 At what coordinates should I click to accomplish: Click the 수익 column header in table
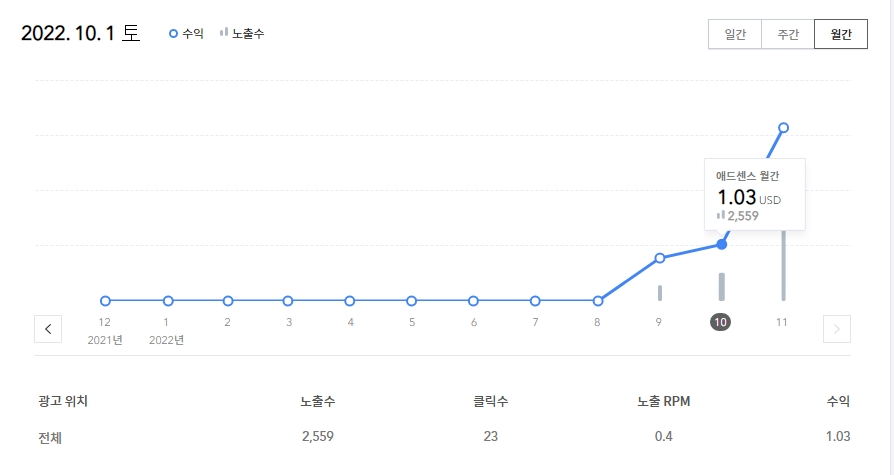(x=838, y=401)
